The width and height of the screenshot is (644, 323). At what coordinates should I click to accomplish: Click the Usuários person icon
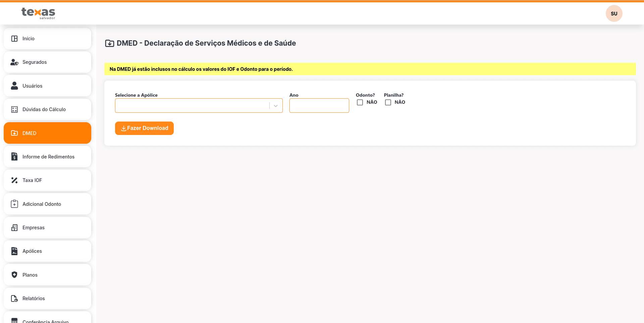tap(14, 86)
